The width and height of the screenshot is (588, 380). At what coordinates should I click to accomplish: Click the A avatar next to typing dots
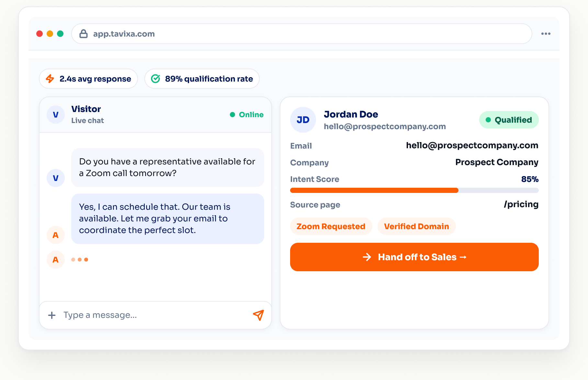pos(56,260)
